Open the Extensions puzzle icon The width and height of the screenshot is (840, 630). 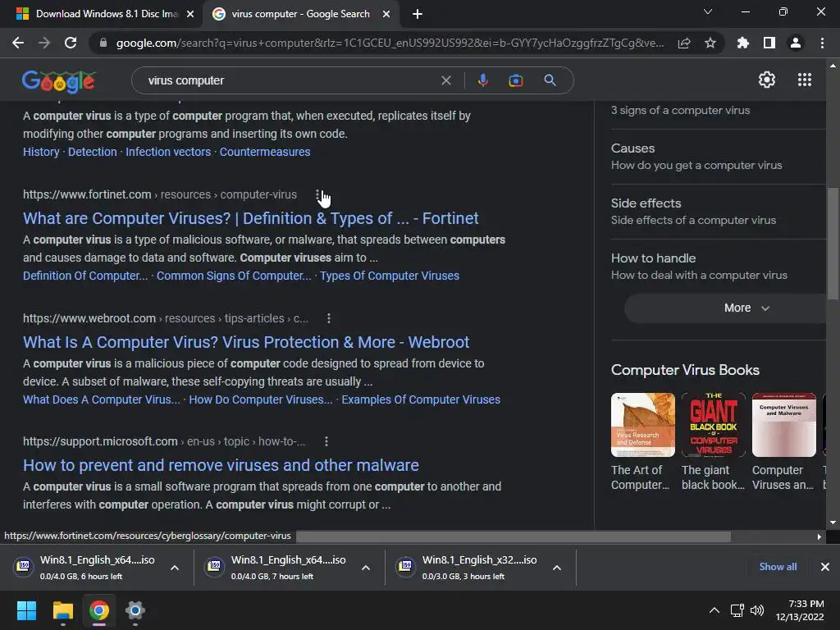[x=742, y=43]
